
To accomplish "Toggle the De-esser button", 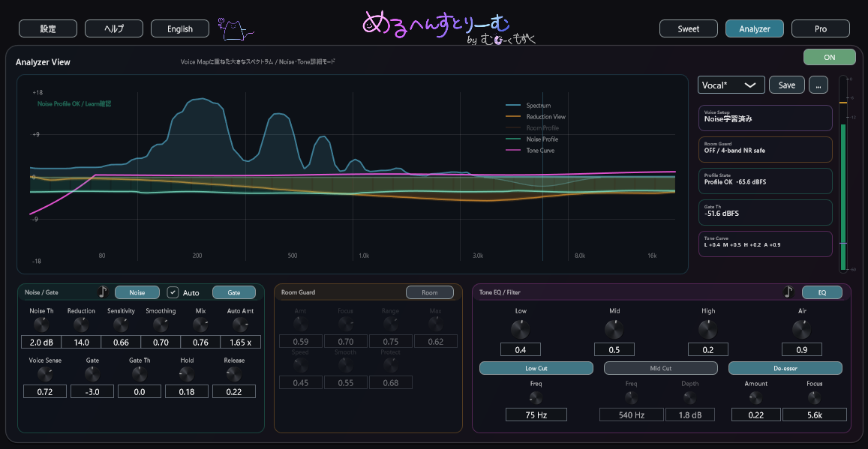I will tap(785, 368).
